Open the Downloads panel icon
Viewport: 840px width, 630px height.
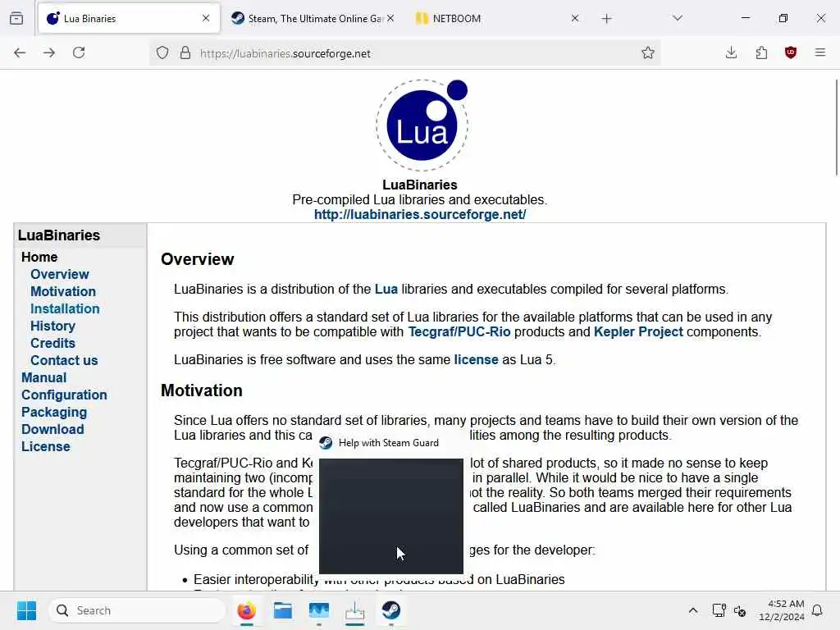pos(731,52)
